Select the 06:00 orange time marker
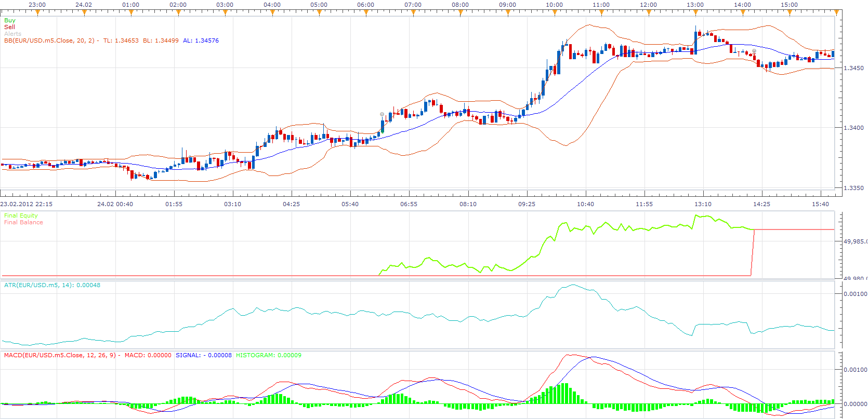This screenshot has height=419, width=868. 366,12
